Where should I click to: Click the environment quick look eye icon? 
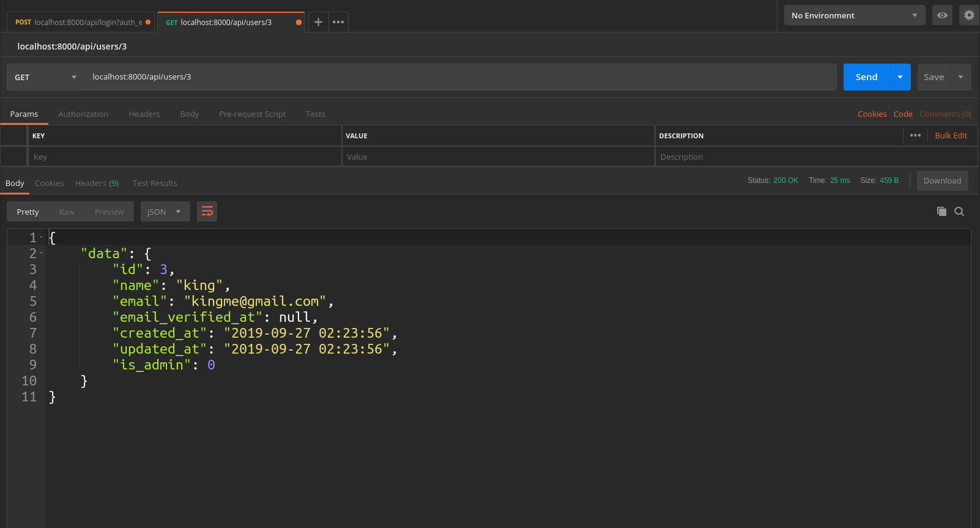[x=942, y=15]
